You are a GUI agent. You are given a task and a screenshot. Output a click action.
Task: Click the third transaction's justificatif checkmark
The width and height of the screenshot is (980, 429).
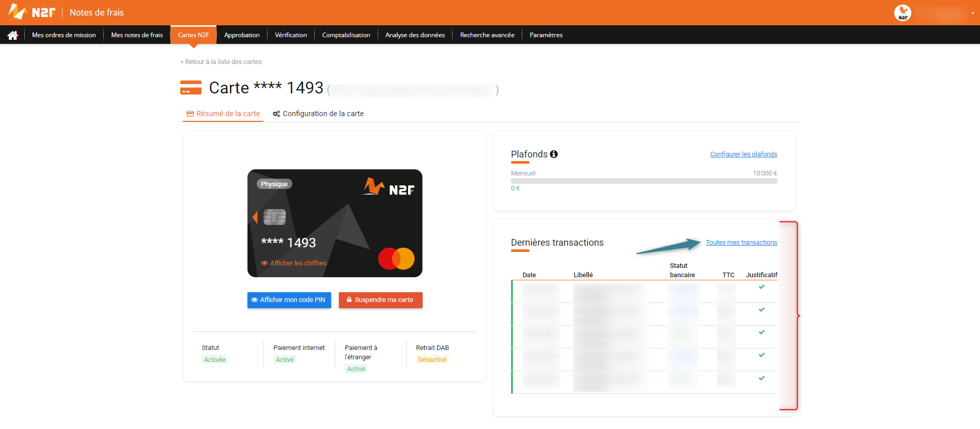(x=761, y=332)
